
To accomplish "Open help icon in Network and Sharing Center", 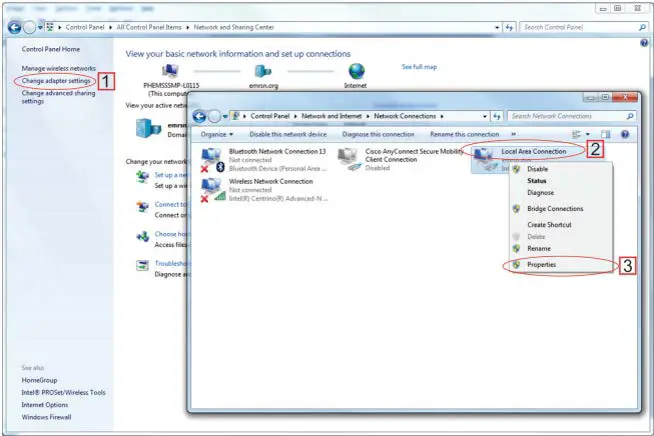I will (644, 43).
